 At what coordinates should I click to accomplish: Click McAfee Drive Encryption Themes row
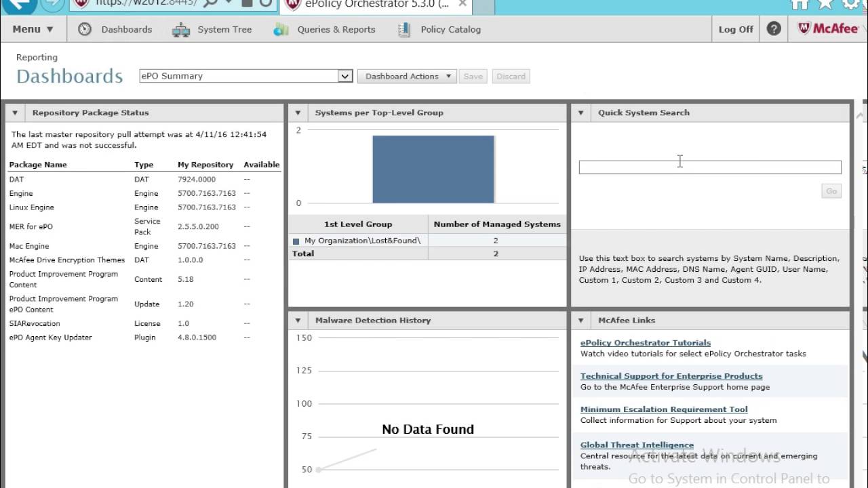(x=144, y=260)
